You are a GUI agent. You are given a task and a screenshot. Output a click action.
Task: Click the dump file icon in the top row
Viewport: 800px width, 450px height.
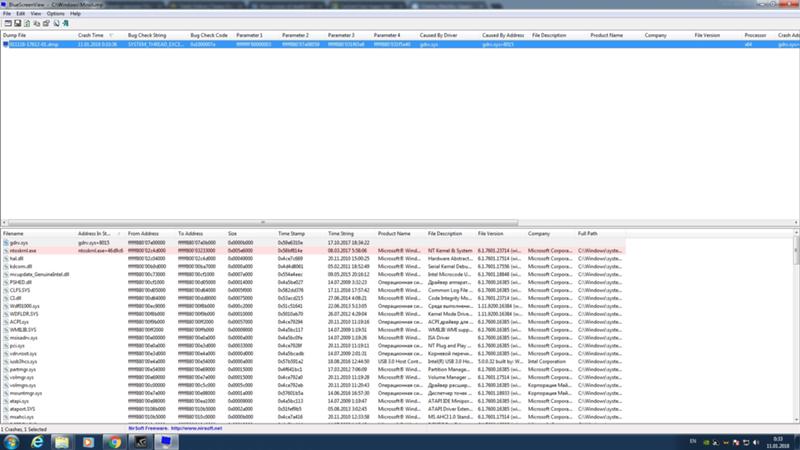pyautogui.click(x=6, y=44)
